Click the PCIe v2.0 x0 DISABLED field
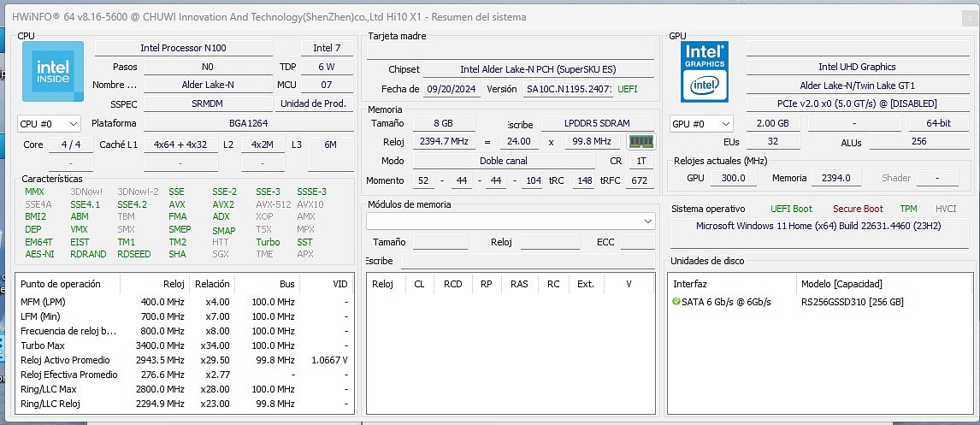980x425 pixels. [x=857, y=103]
